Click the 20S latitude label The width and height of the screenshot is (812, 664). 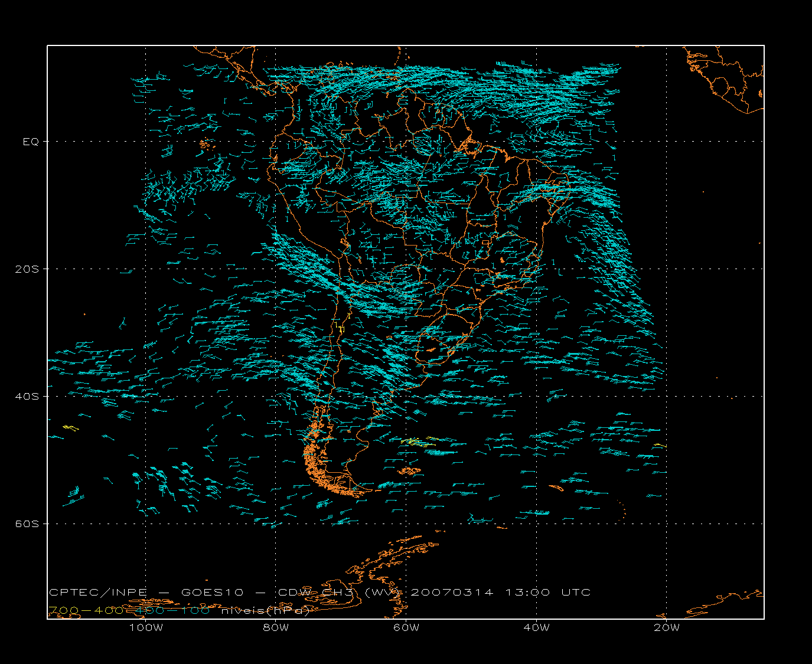click(27, 269)
